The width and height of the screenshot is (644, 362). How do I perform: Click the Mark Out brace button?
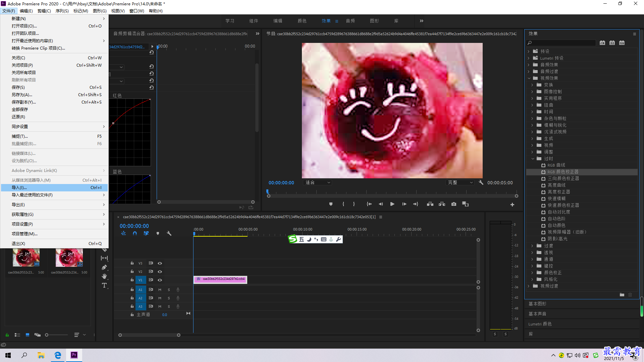tap(354, 204)
